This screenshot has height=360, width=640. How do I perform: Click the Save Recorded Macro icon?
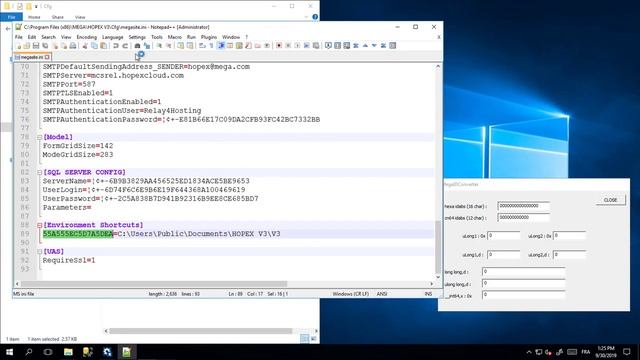(316, 46)
